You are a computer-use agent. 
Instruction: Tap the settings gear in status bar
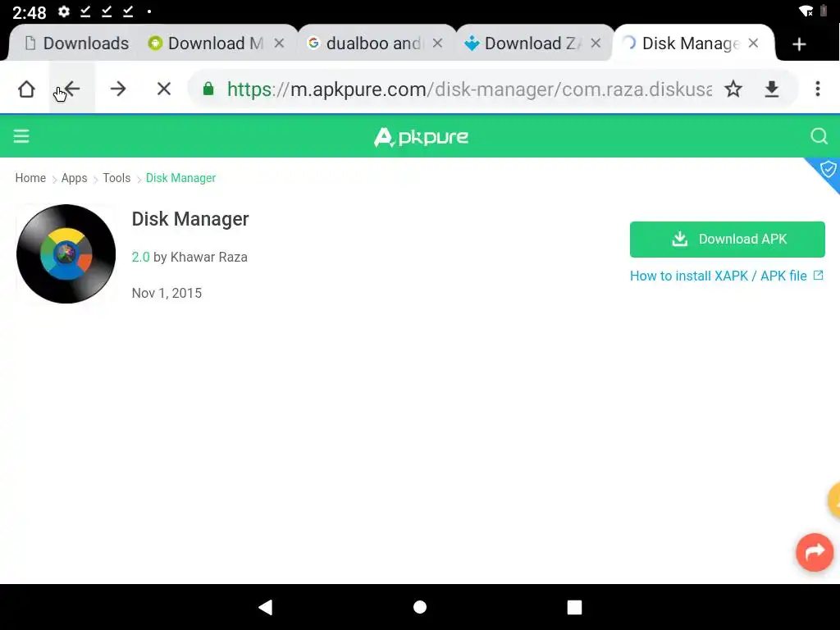click(x=64, y=11)
